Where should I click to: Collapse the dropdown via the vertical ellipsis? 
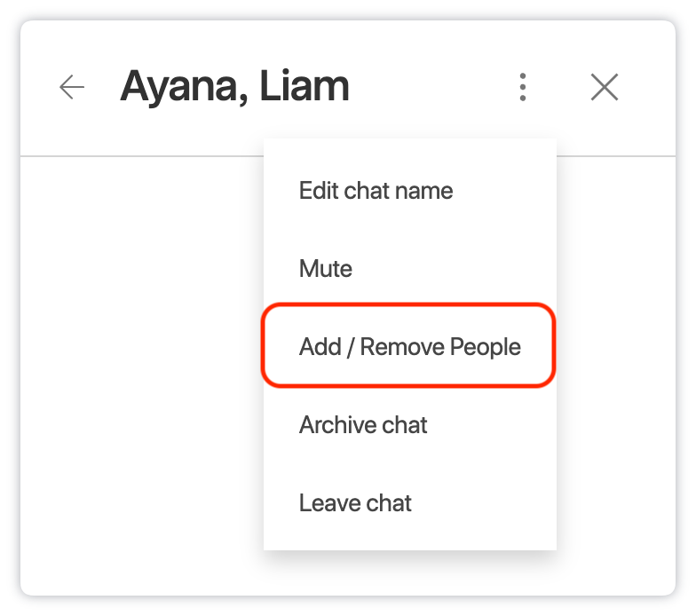523,87
